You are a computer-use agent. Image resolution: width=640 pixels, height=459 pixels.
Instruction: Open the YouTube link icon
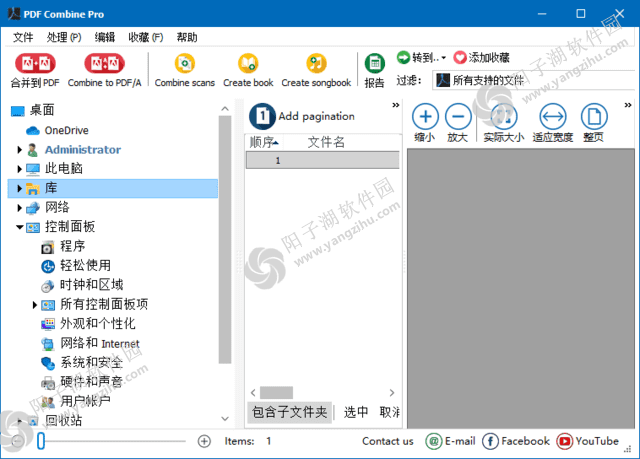(564, 441)
